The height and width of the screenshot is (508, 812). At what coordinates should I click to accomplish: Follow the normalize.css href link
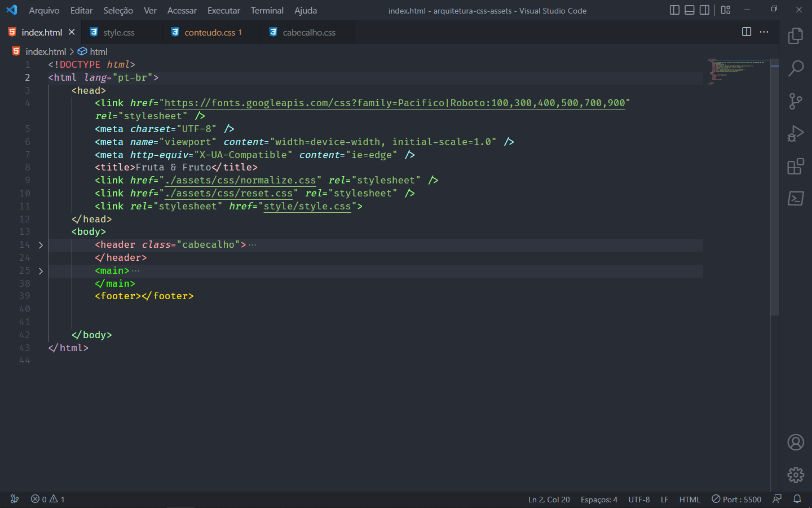(240, 180)
